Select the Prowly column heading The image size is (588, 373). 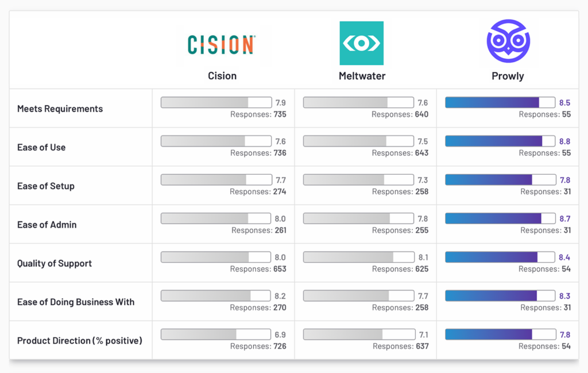pyautogui.click(x=508, y=76)
